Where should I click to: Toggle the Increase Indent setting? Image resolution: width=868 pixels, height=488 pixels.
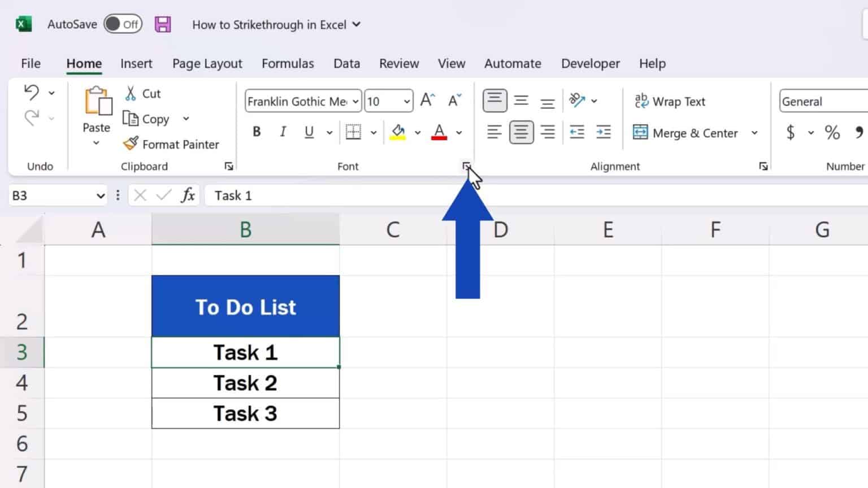[603, 132]
